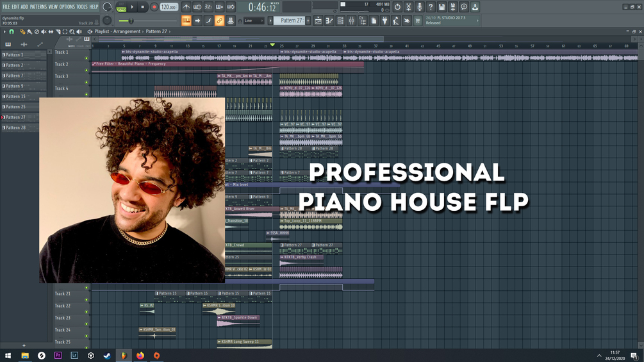
Task: Open the Channel rack icon
Action: tap(340, 21)
